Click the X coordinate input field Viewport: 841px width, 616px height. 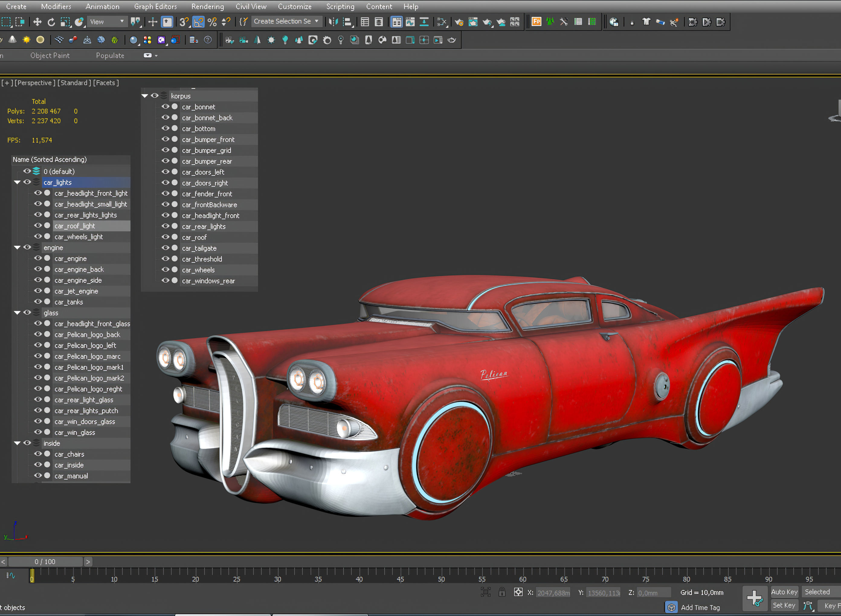[553, 592]
